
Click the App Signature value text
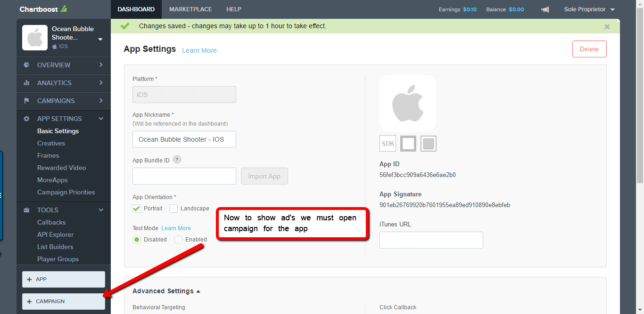[x=445, y=205]
